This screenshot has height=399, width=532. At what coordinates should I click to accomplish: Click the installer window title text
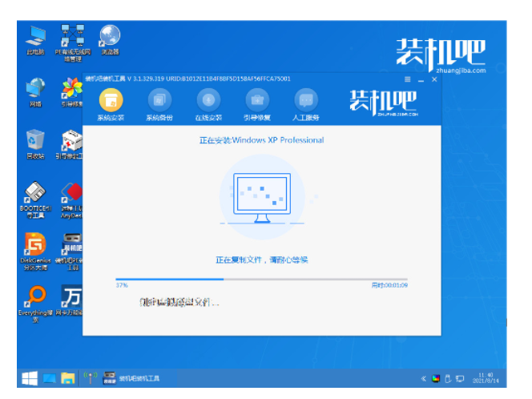click(187, 79)
